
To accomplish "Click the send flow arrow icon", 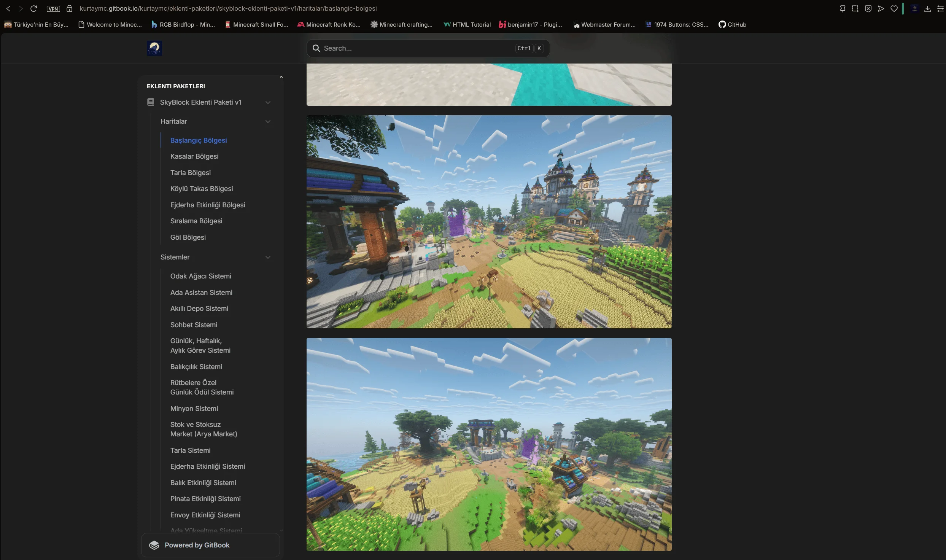I will (x=881, y=8).
